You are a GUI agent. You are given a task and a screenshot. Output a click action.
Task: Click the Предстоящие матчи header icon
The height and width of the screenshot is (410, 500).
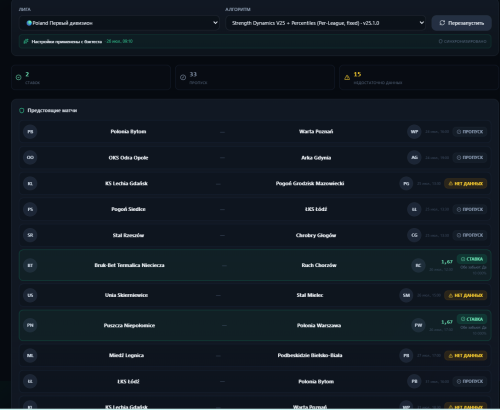(22, 110)
